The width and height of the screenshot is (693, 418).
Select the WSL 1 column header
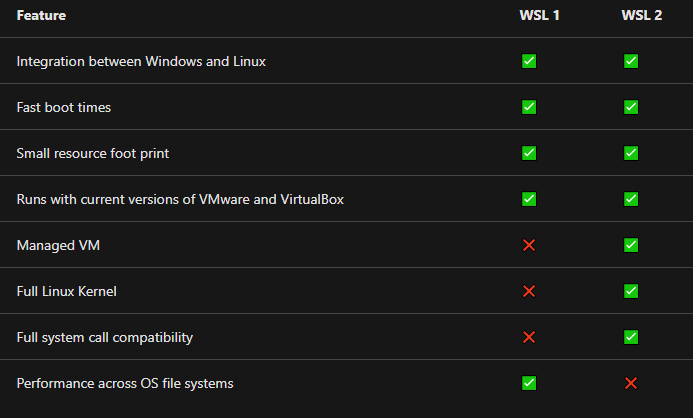[539, 15]
